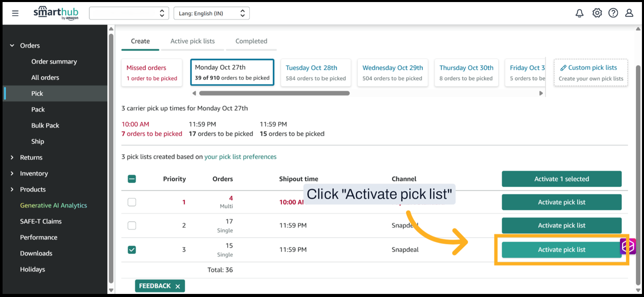The image size is (644, 297).
Task: Click the horizontal date scrollbar
Action: pyautogui.click(x=274, y=93)
